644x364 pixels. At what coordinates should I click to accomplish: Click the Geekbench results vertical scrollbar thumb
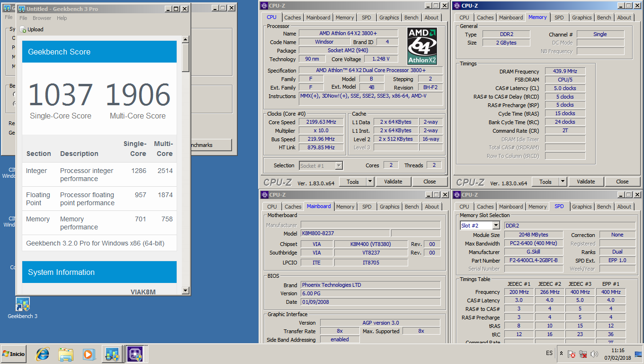(x=186, y=57)
